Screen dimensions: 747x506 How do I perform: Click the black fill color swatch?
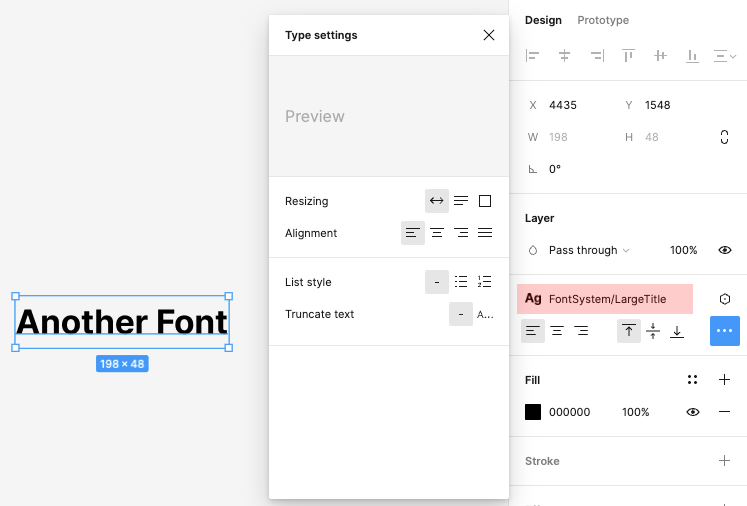point(533,412)
